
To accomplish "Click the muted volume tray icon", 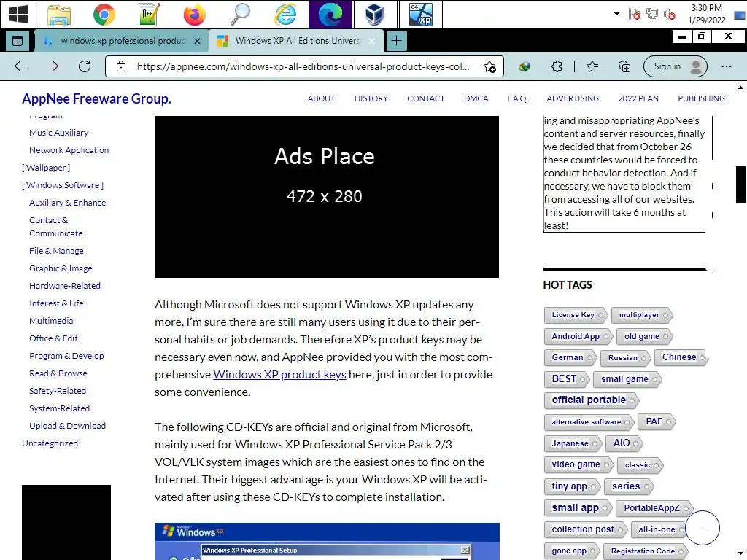I will click(x=670, y=15).
